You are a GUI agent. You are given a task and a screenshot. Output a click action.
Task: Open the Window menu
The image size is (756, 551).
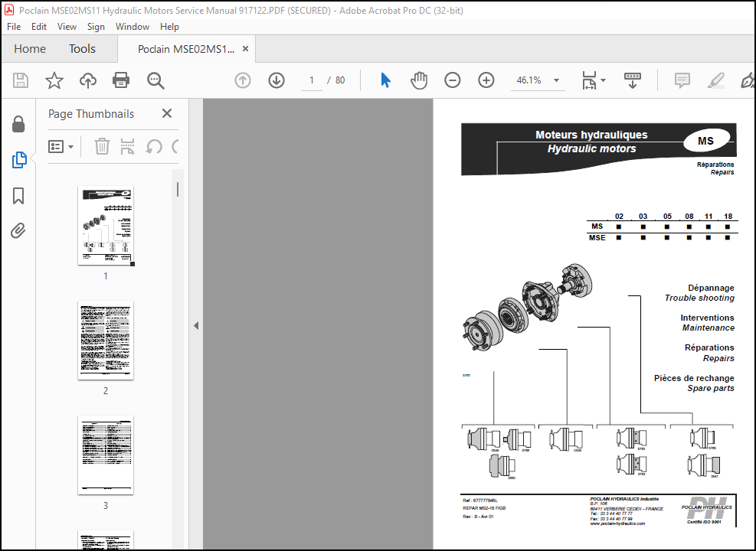132,27
